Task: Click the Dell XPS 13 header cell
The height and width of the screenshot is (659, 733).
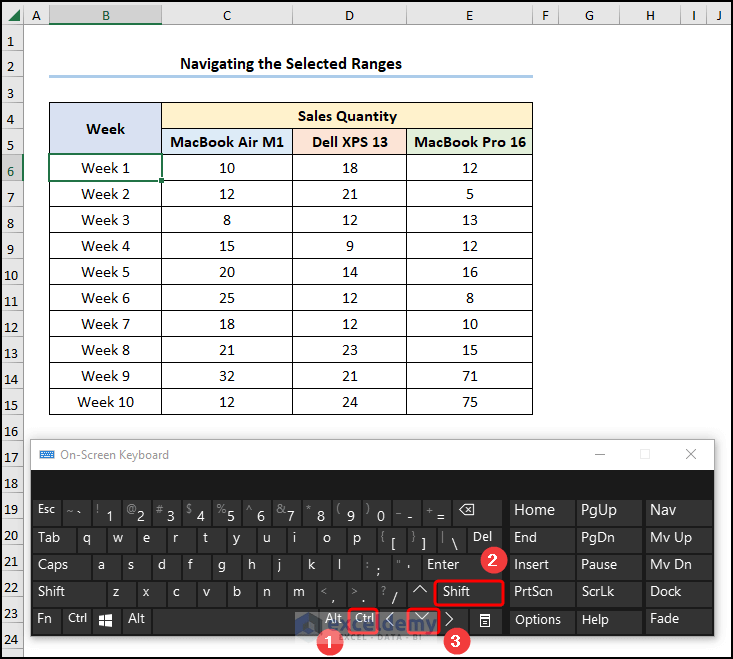Action: 350,142
